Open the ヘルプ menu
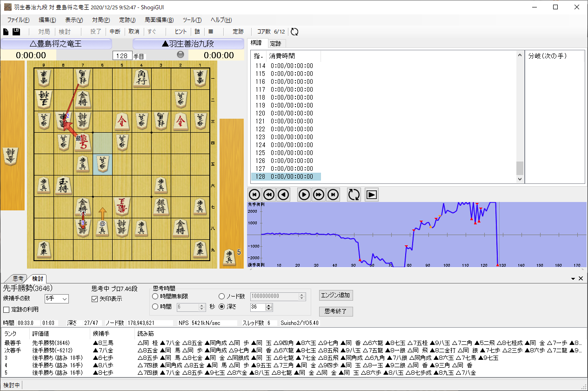Screen dimensions: 588x391 pos(221,20)
